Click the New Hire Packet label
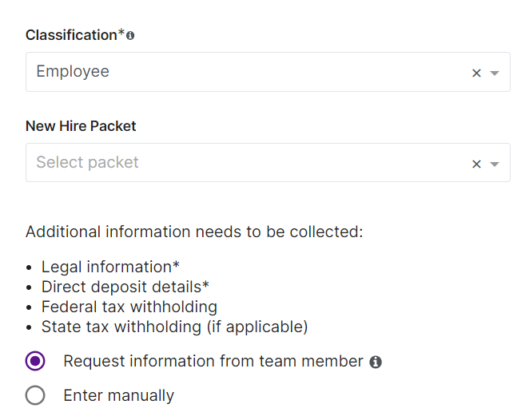 click(x=81, y=126)
